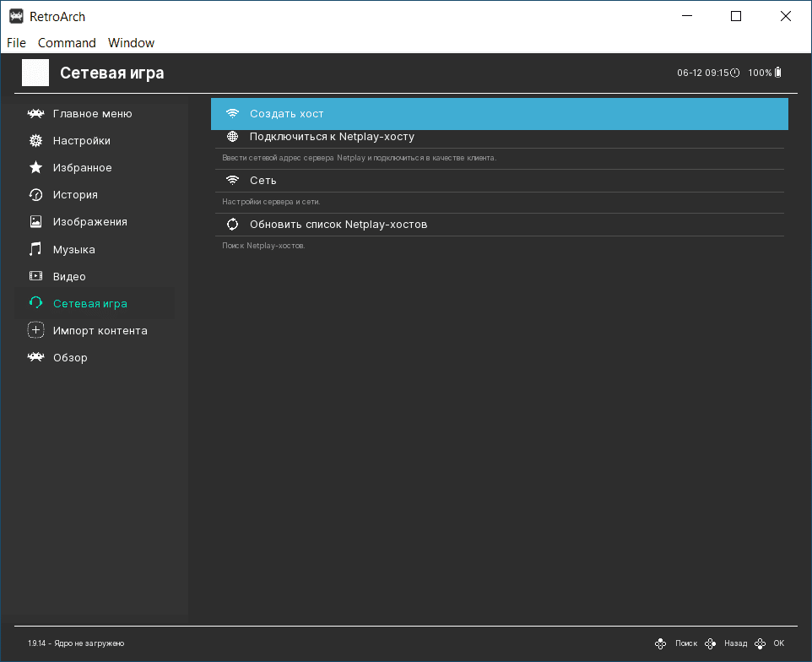Image resolution: width=812 pixels, height=662 pixels.
Task: Click the gamepad icon next to Назад
Action: point(710,643)
